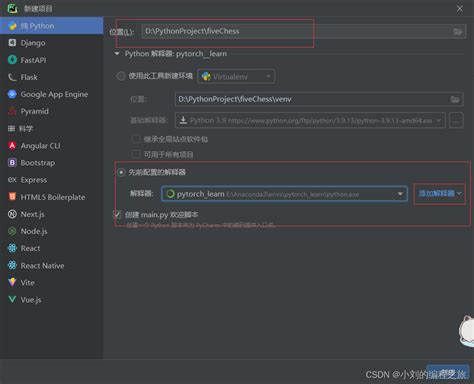
Task: Click the Vite icon
Action: tap(12, 282)
